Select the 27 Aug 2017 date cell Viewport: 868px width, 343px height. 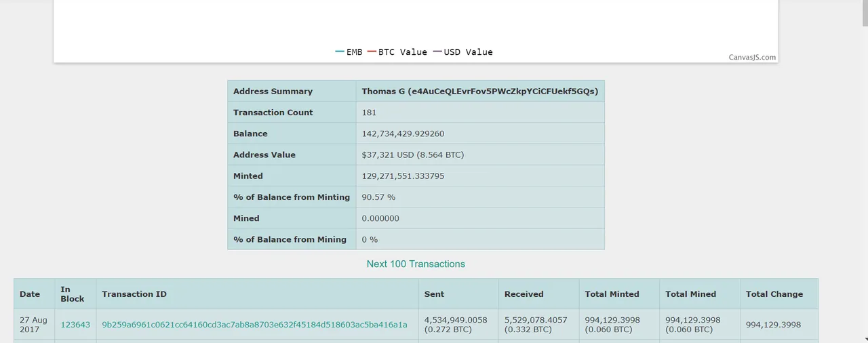tap(35, 325)
